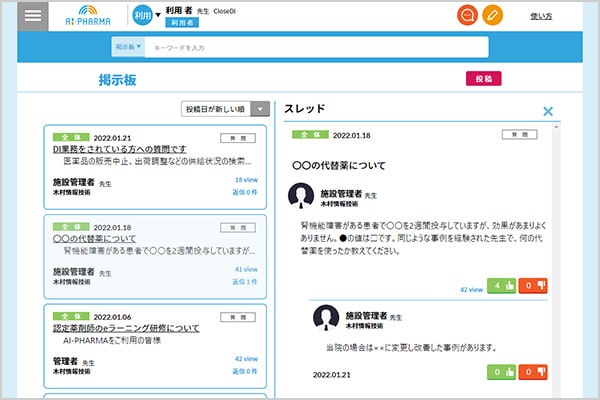Click the original poster's avatar in thread
Image resolution: width=600 pixels, height=400 pixels.
click(x=301, y=195)
